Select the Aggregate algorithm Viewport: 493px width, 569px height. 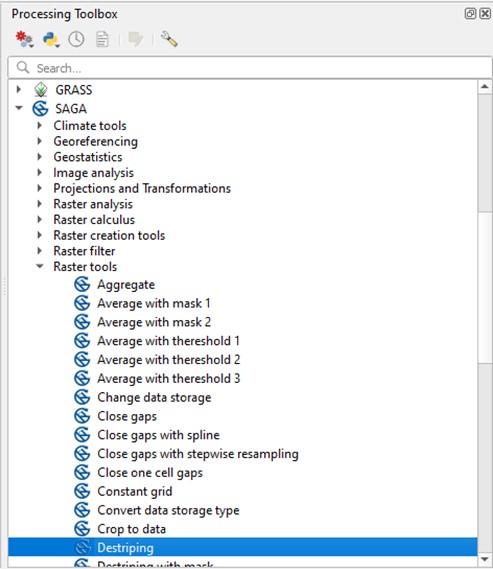coord(126,285)
